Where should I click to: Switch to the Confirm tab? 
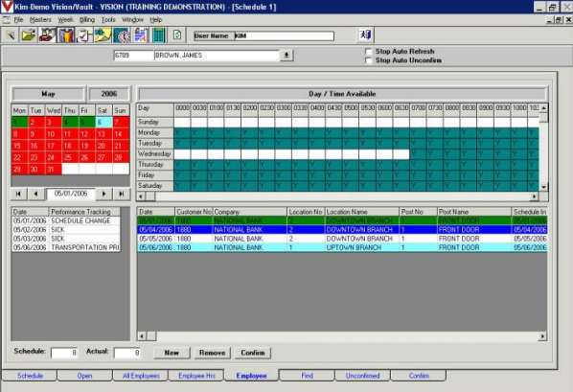(419, 376)
